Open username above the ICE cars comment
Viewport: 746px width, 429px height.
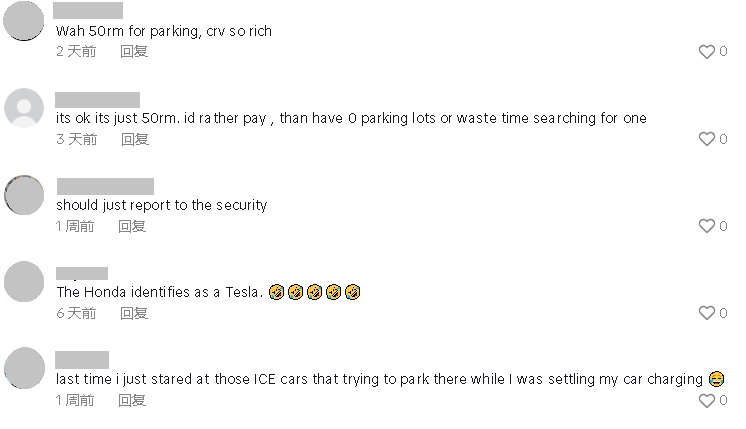pos(82,360)
